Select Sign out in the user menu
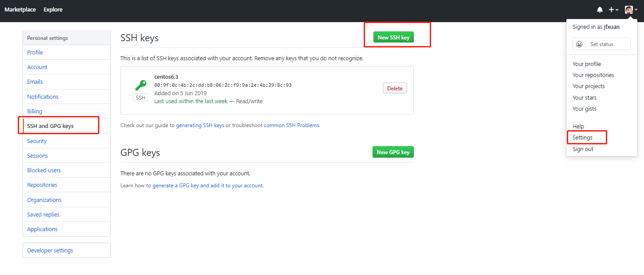This screenshot has width=644, height=275. coord(583,149)
